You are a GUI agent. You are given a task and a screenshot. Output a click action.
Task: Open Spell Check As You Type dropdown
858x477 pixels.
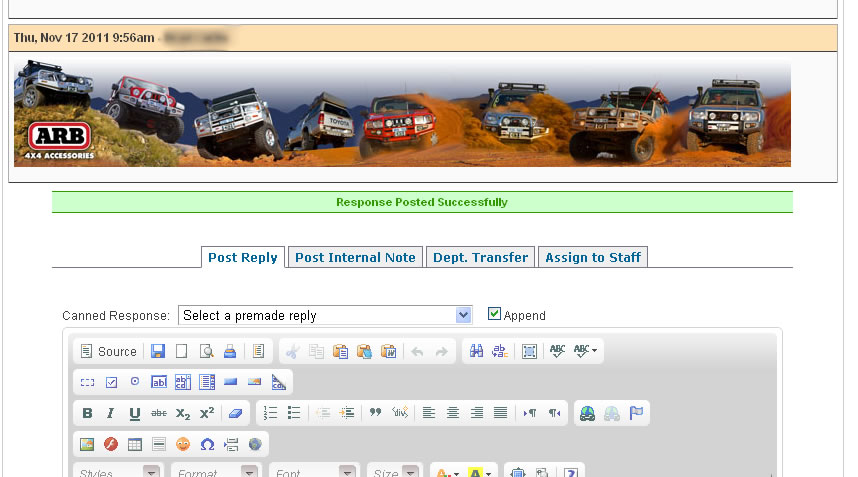click(x=585, y=351)
